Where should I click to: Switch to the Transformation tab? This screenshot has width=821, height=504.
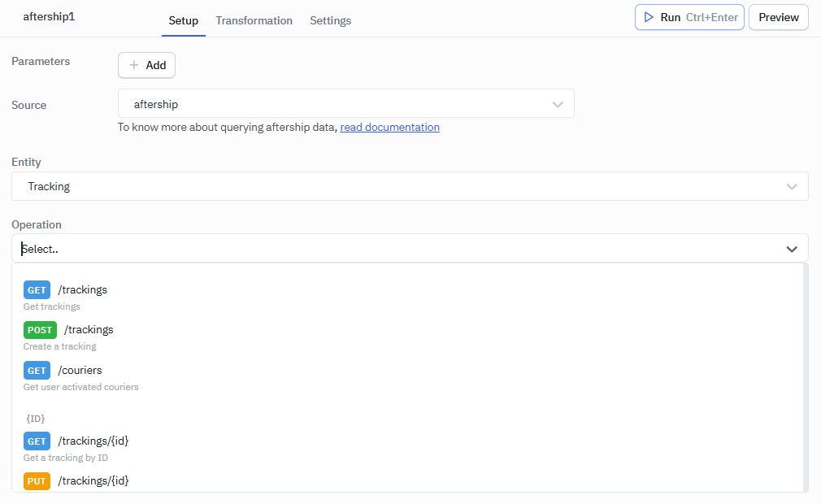point(254,20)
